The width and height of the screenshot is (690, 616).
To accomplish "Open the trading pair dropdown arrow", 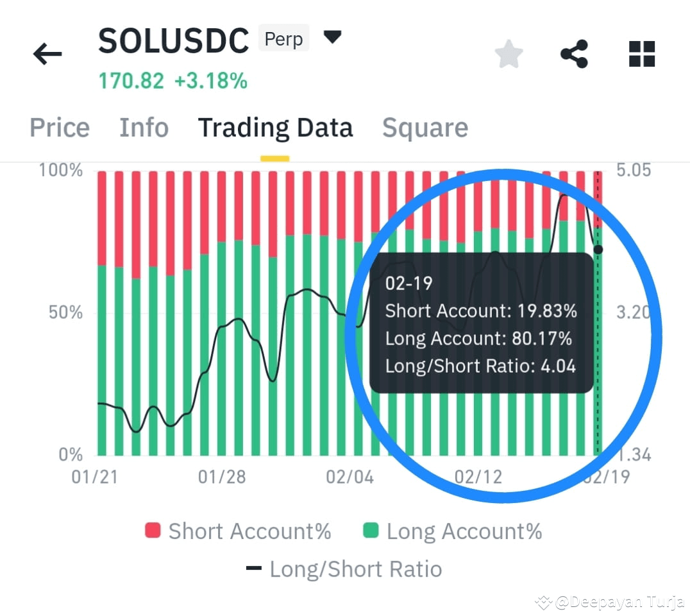I will point(333,37).
